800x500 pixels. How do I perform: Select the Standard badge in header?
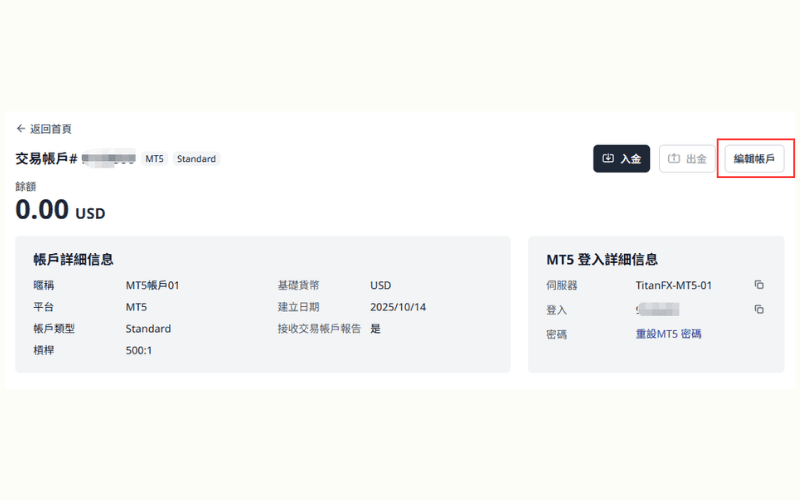coord(196,159)
